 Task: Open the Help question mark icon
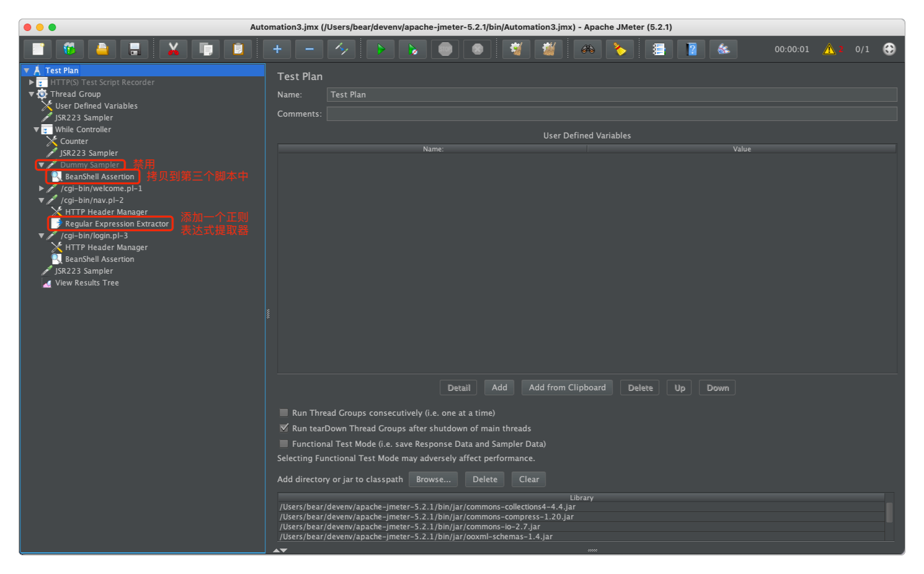pos(691,49)
